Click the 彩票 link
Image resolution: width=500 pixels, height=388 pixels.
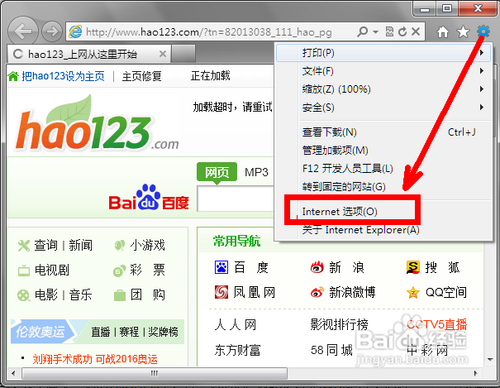coord(147,270)
